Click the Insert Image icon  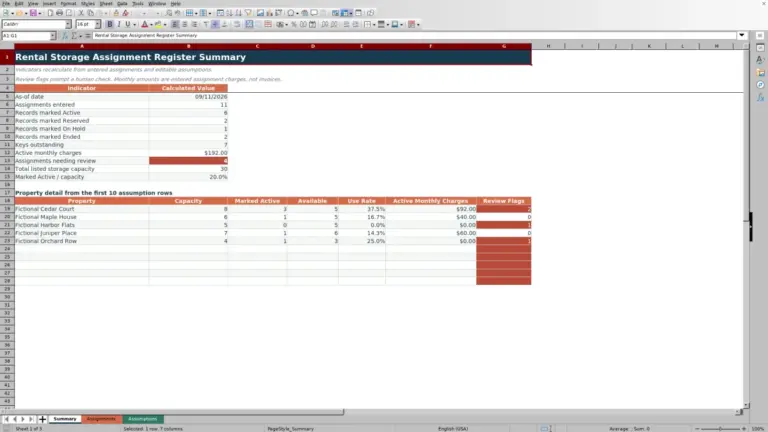tap(260, 13)
